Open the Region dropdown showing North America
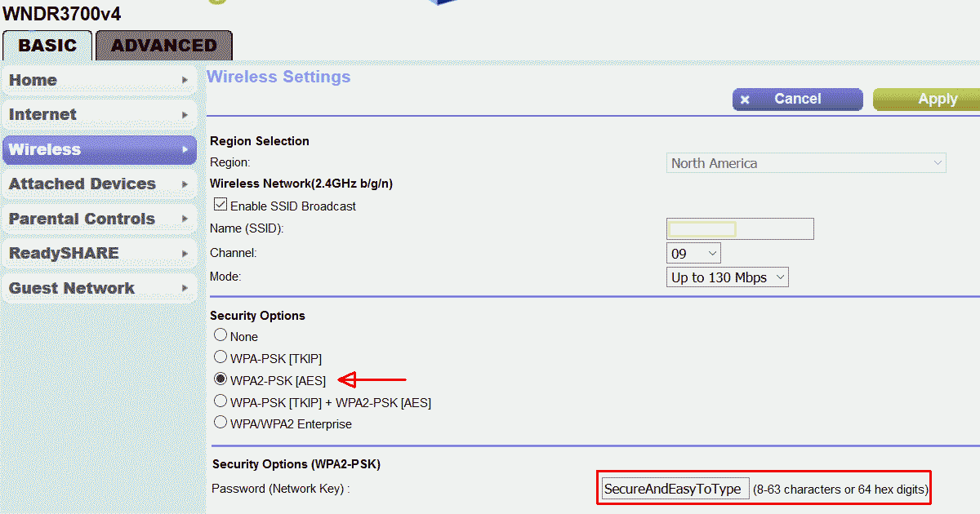 coord(806,163)
